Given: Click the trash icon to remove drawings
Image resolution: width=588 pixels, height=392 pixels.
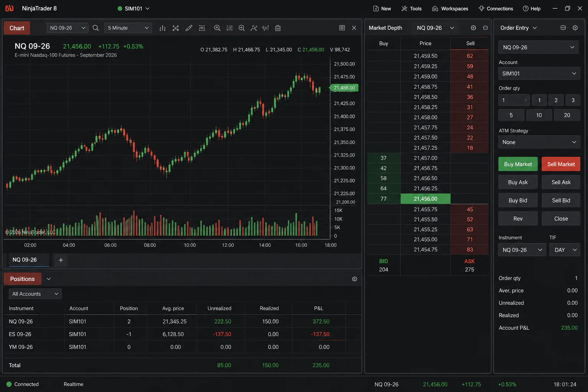Looking at the screenshot, I should point(278,28).
